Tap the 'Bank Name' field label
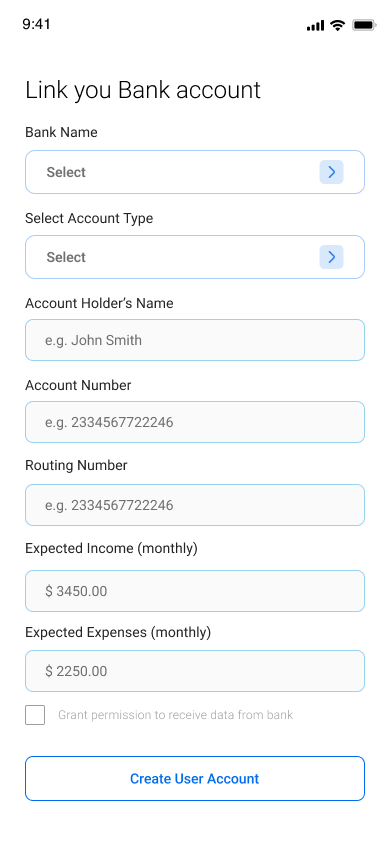 [61, 132]
